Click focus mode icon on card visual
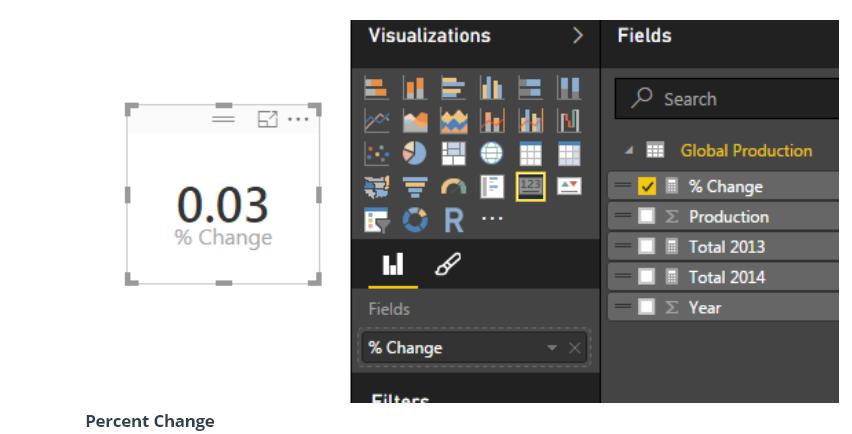The height and width of the screenshot is (434, 852). pos(267,119)
